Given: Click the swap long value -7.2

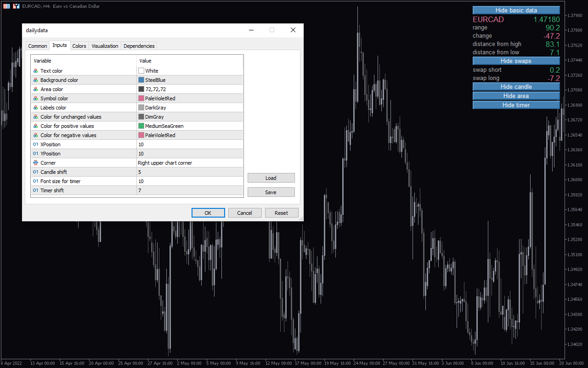Looking at the screenshot, I should 554,78.
